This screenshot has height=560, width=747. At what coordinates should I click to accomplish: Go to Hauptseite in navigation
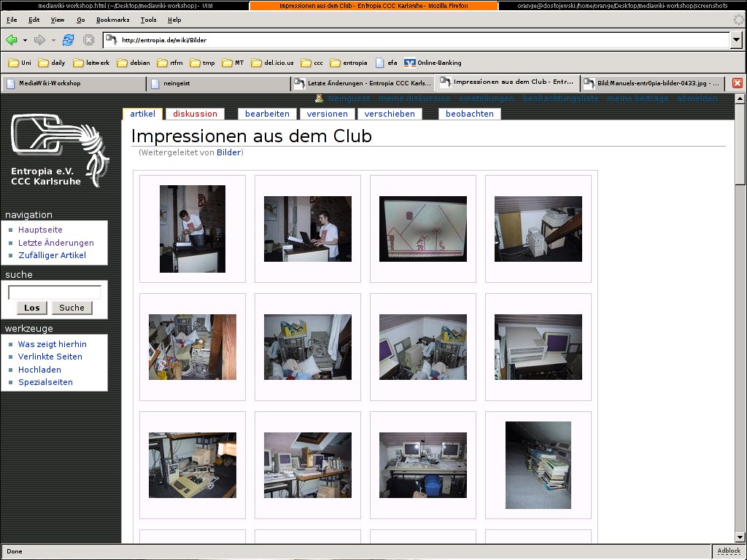pyautogui.click(x=40, y=230)
